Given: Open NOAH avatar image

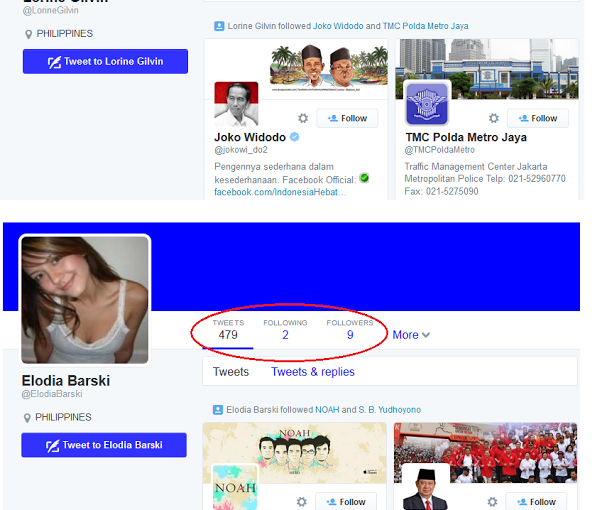Looking at the screenshot, I should [235, 487].
